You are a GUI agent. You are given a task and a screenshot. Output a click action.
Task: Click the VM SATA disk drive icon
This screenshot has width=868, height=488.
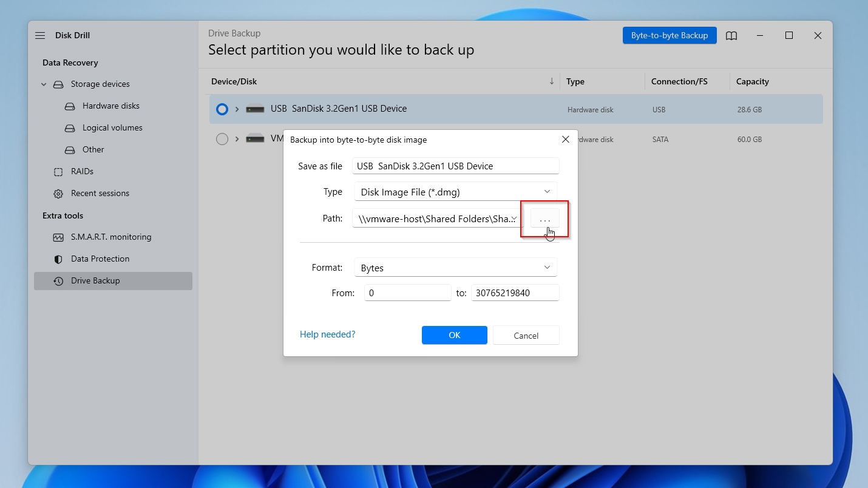[255, 139]
